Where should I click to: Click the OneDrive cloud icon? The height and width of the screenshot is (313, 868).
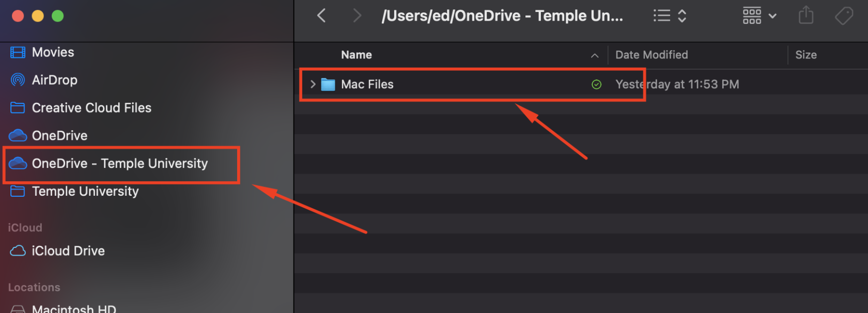(18, 135)
